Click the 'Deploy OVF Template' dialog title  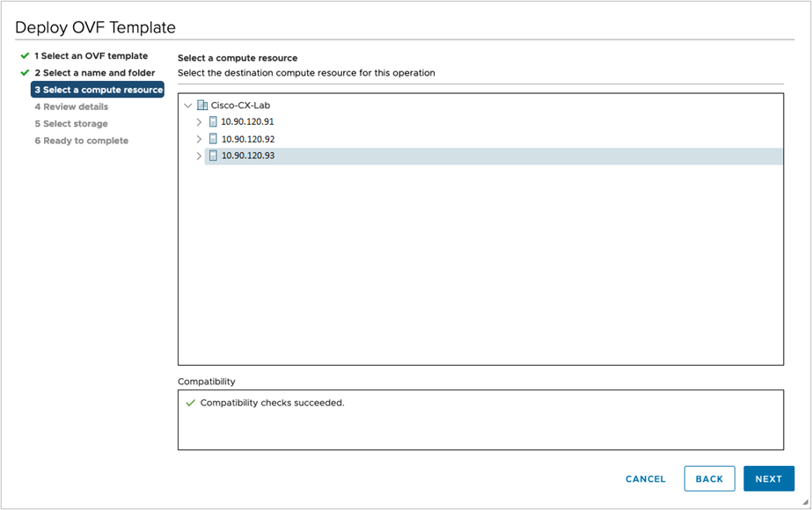[x=95, y=27]
